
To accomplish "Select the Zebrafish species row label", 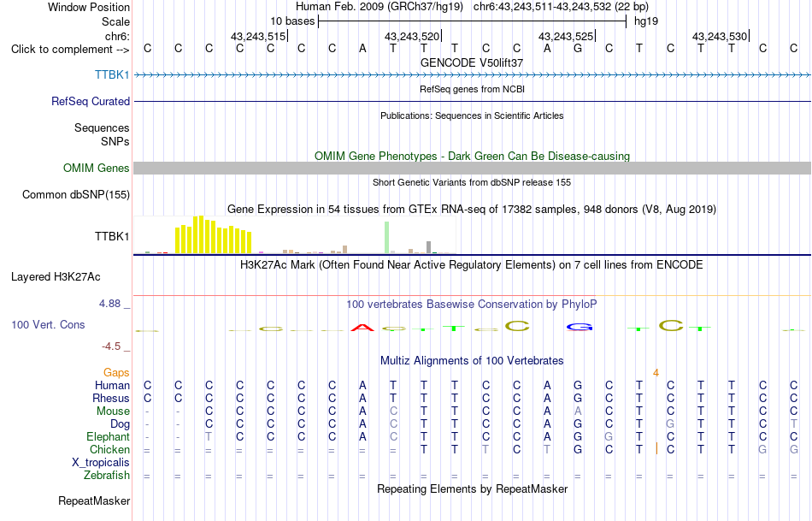I will (107, 476).
